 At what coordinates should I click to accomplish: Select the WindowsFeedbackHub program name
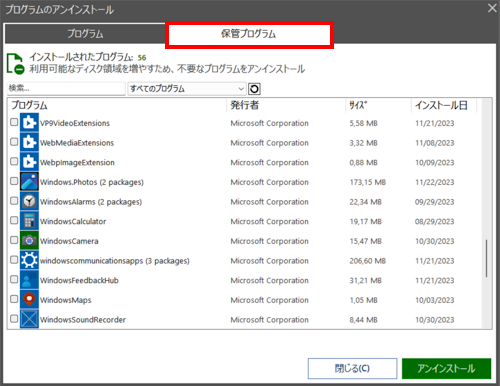79,280
